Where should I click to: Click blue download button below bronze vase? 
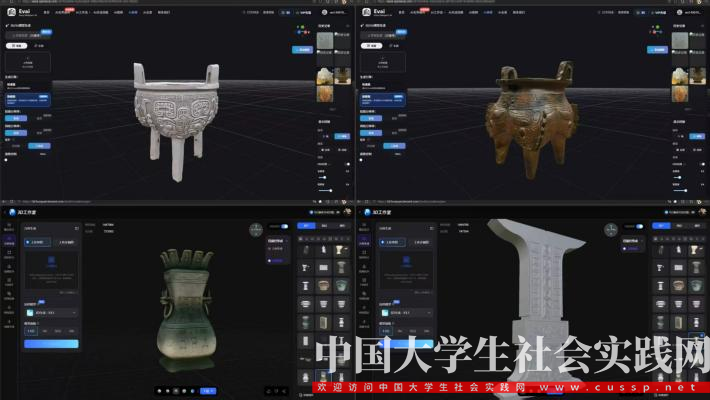click(x=208, y=390)
